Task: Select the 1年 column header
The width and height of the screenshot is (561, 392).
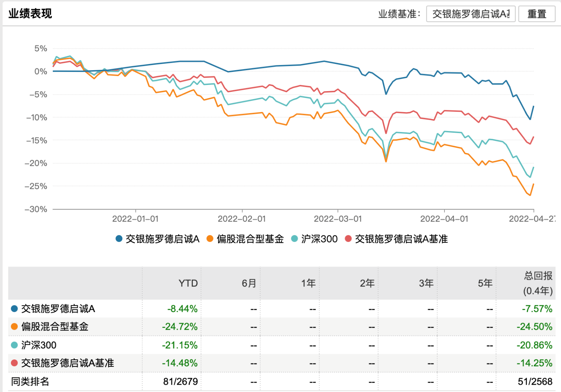Action: 308,283
